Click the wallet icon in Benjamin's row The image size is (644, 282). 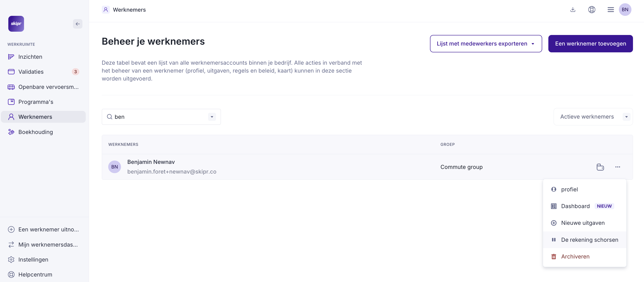point(600,167)
